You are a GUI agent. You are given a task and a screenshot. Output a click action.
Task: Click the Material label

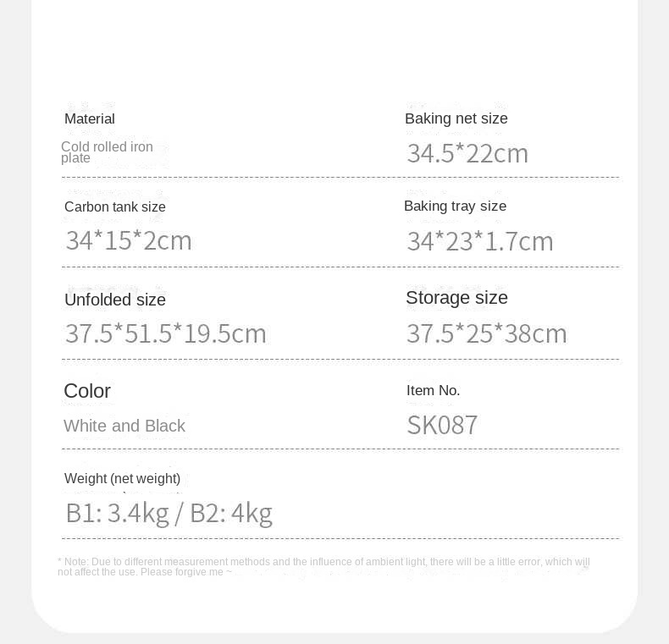[x=90, y=119]
